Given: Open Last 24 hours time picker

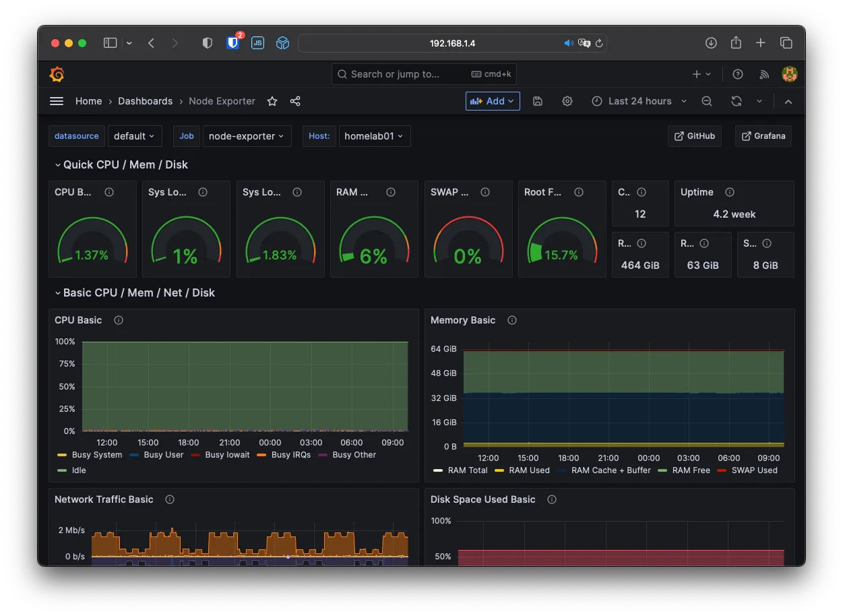Looking at the screenshot, I should tap(639, 101).
